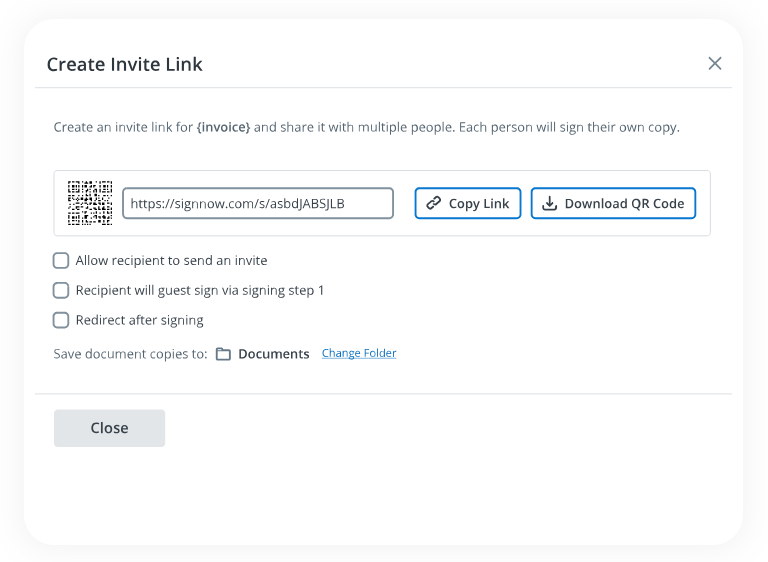Image resolution: width=768 pixels, height=562 pixels.
Task: Click the download arrow icon
Action: [549, 203]
